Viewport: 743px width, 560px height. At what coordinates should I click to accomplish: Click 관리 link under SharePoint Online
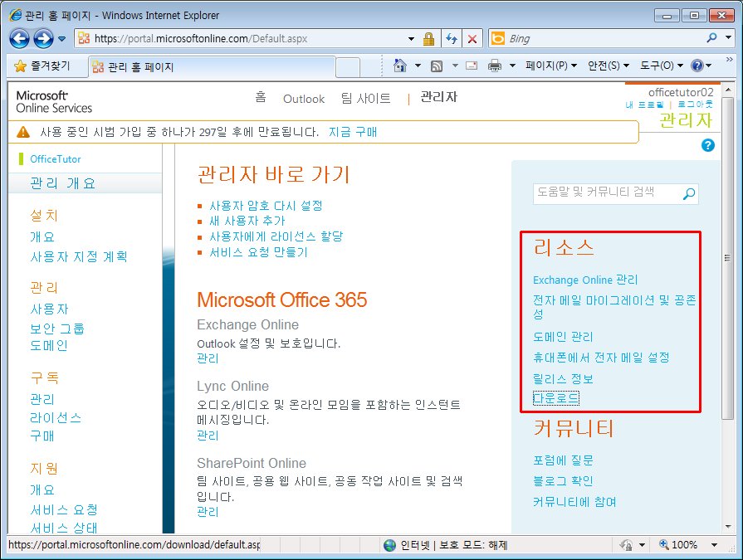tap(208, 512)
